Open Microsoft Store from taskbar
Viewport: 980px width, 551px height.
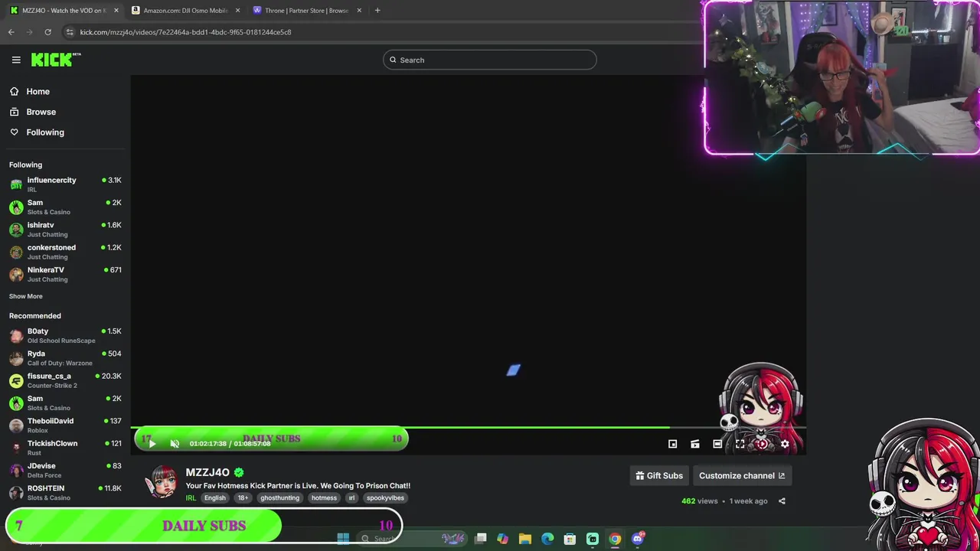(570, 539)
